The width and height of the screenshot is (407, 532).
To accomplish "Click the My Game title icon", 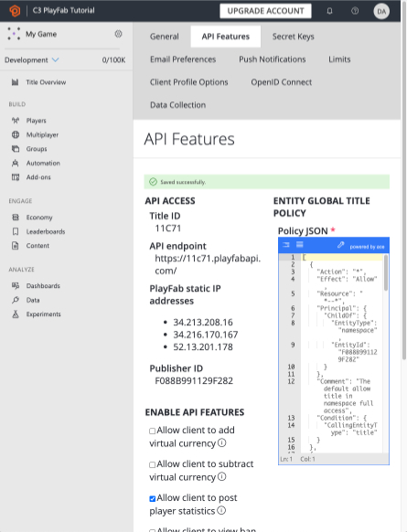I will (14, 34).
